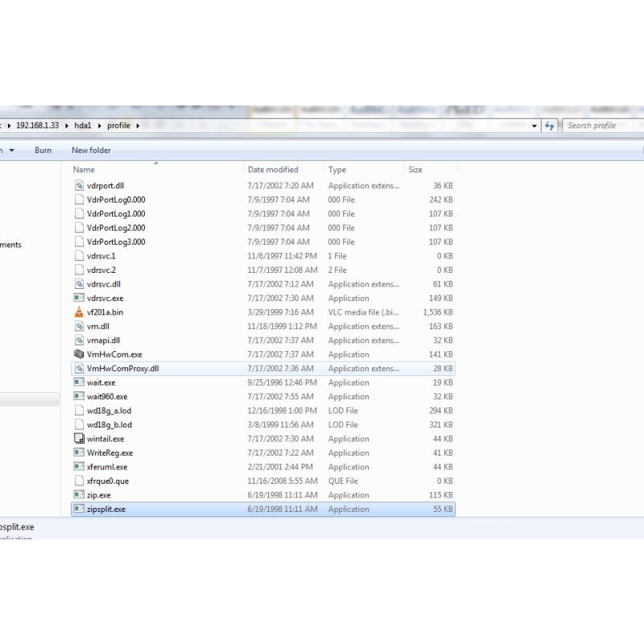The width and height of the screenshot is (644, 644).
Task: Select the VmHwCom.exe file icon
Action: [x=79, y=354]
